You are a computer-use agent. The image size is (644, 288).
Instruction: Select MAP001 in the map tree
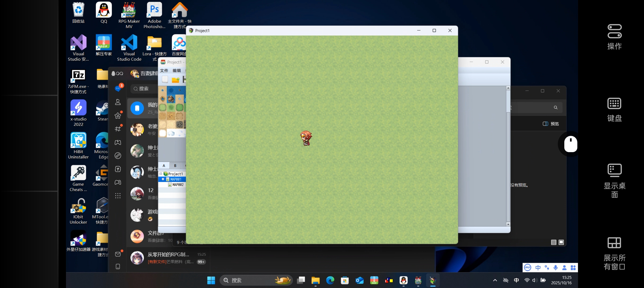pos(176,179)
